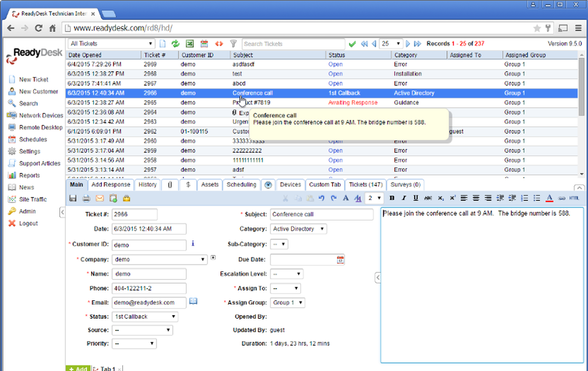Apply strikethrough formatting

point(428,198)
